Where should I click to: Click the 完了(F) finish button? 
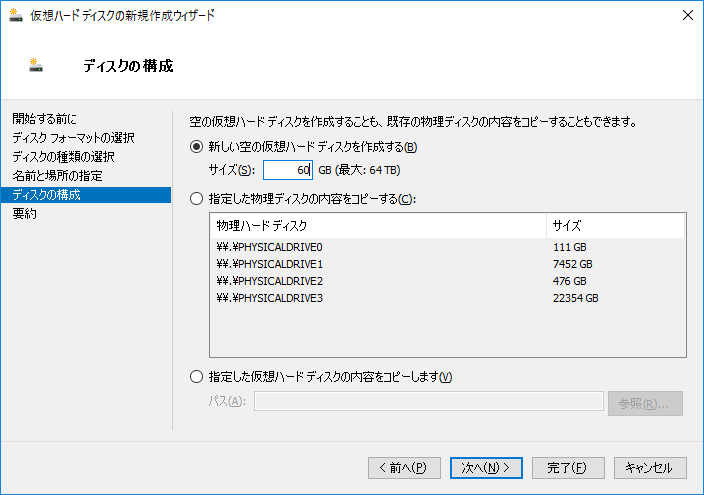568,468
